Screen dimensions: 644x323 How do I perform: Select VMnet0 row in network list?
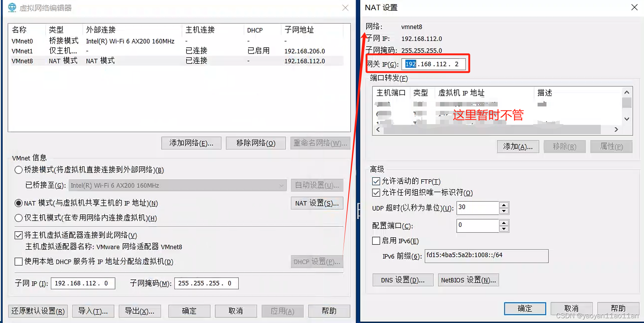tap(177, 41)
